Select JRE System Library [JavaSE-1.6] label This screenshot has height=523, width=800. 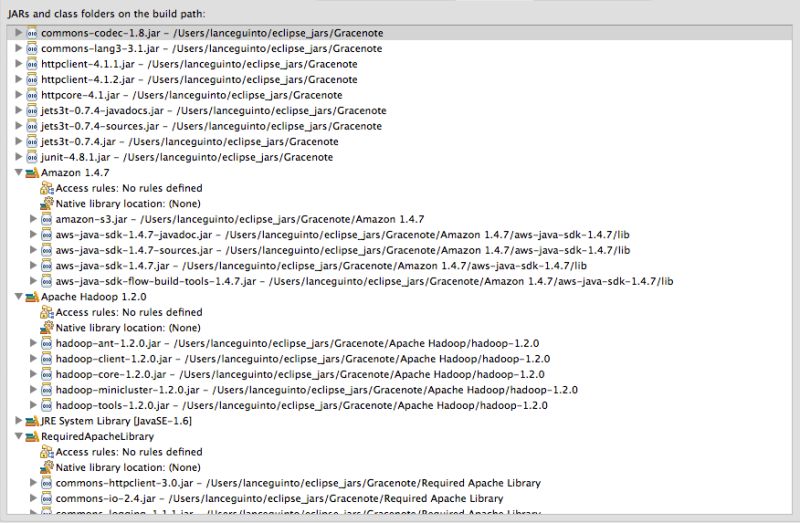click(x=116, y=421)
